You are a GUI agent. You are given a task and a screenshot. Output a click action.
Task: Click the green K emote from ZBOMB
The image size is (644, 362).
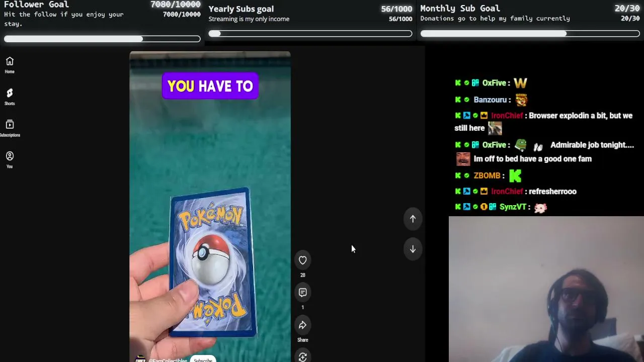pyautogui.click(x=515, y=175)
